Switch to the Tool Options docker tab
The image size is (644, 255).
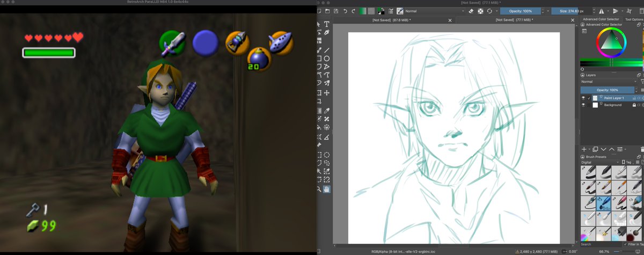point(634,20)
